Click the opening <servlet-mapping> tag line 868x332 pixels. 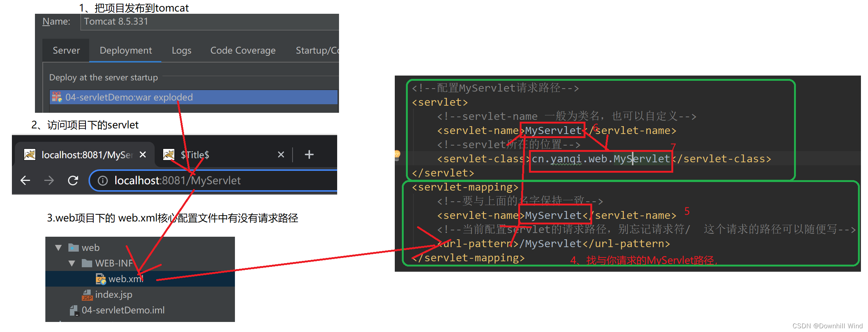465,187
